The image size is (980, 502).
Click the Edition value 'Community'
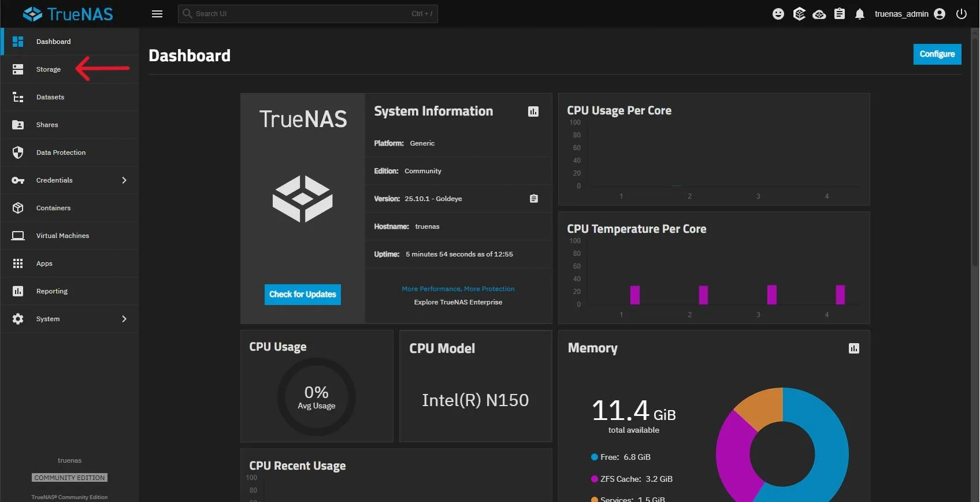423,171
